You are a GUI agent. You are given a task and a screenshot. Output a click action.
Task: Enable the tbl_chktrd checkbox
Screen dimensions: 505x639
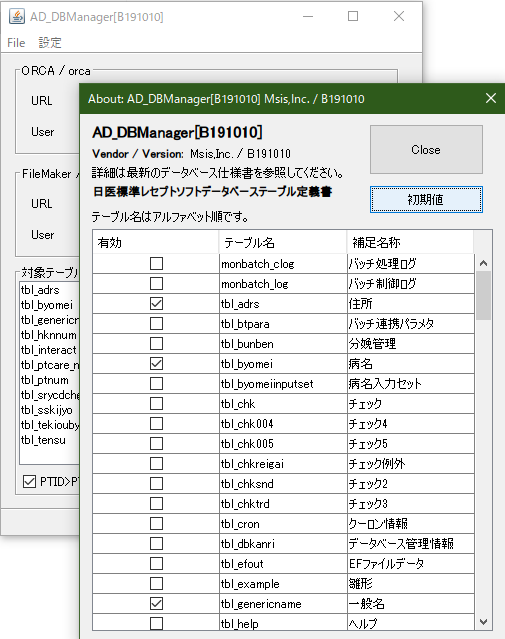(x=157, y=504)
